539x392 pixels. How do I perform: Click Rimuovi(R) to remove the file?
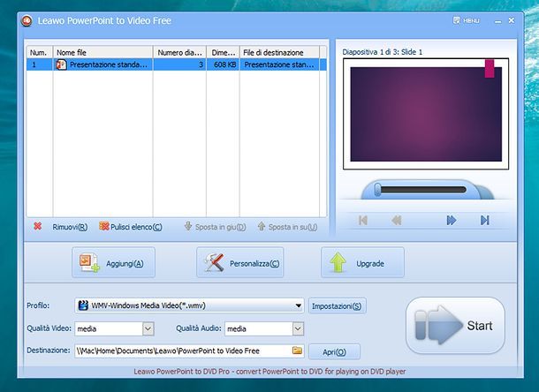click(x=70, y=227)
